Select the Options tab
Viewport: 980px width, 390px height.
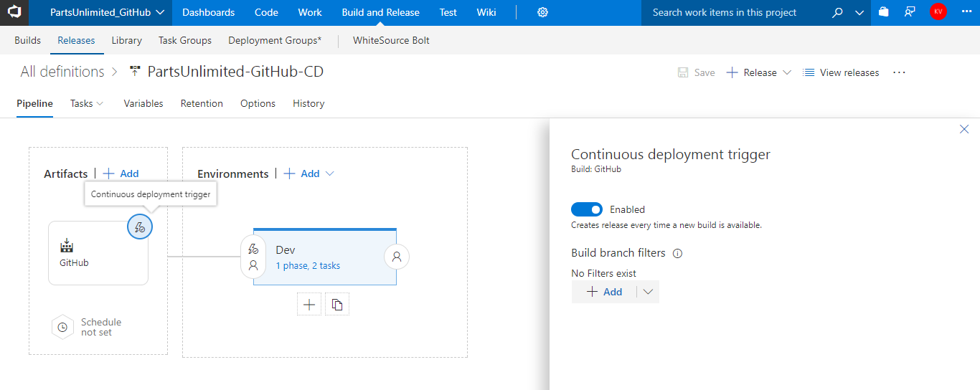coord(258,103)
